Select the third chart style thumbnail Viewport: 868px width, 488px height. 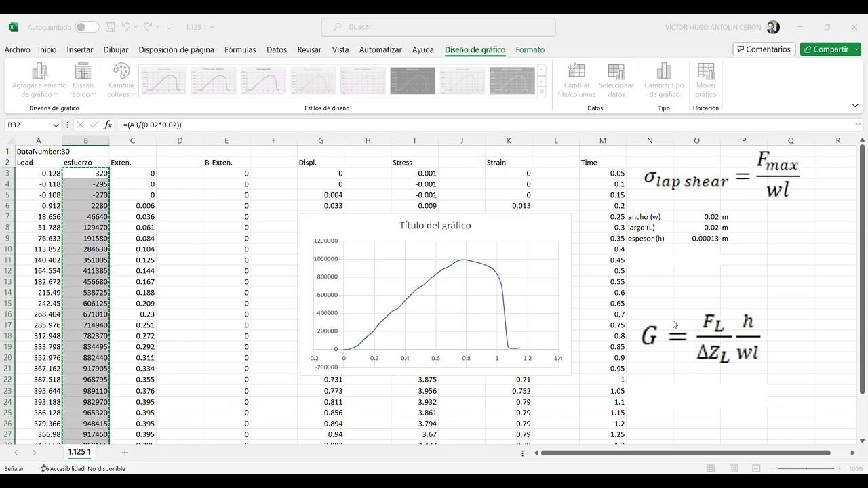point(263,81)
